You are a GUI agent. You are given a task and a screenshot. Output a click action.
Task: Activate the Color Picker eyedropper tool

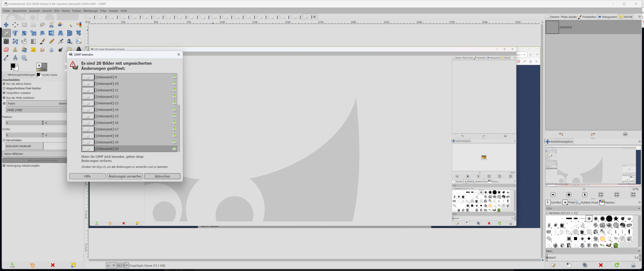pos(6,58)
